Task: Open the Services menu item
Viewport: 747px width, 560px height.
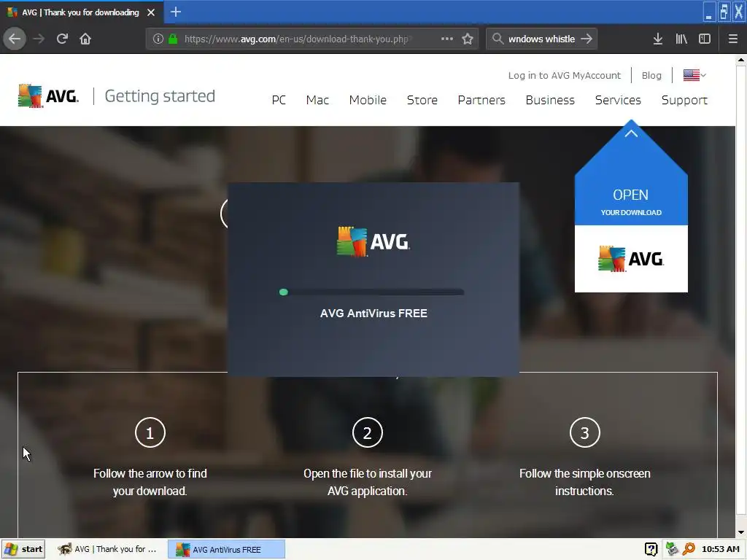Action: point(618,100)
